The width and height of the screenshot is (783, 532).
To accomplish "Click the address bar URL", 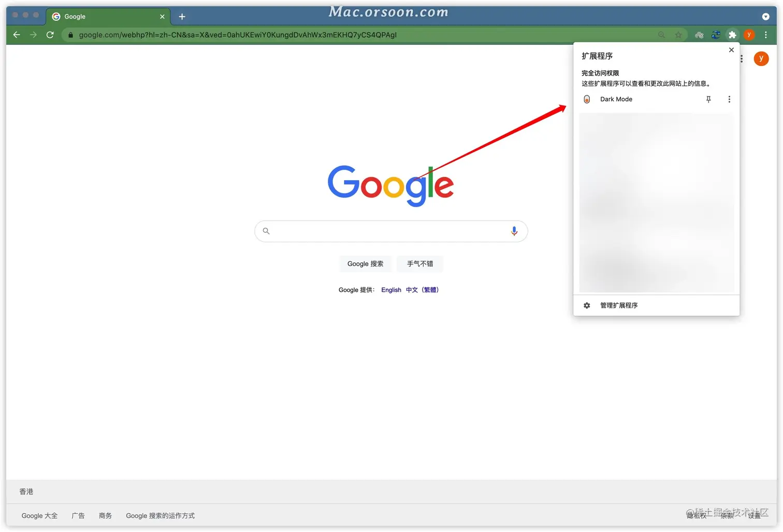I will (238, 35).
